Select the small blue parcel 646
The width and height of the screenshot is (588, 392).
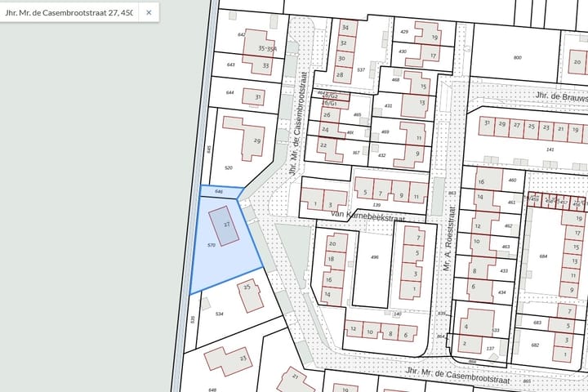(220, 192)
